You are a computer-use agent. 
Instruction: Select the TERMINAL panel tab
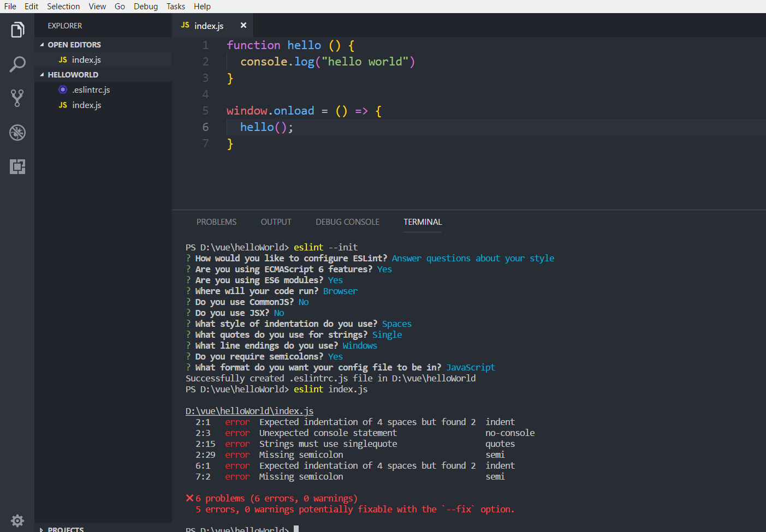(423, 222)
